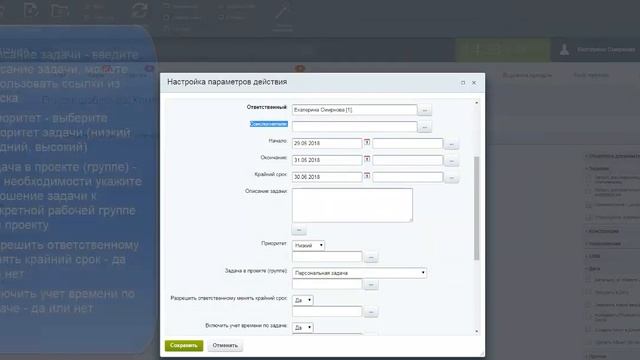Click the second empty field in Окончание row
This screenshot has height=360, width=640.
click(407, 160)
